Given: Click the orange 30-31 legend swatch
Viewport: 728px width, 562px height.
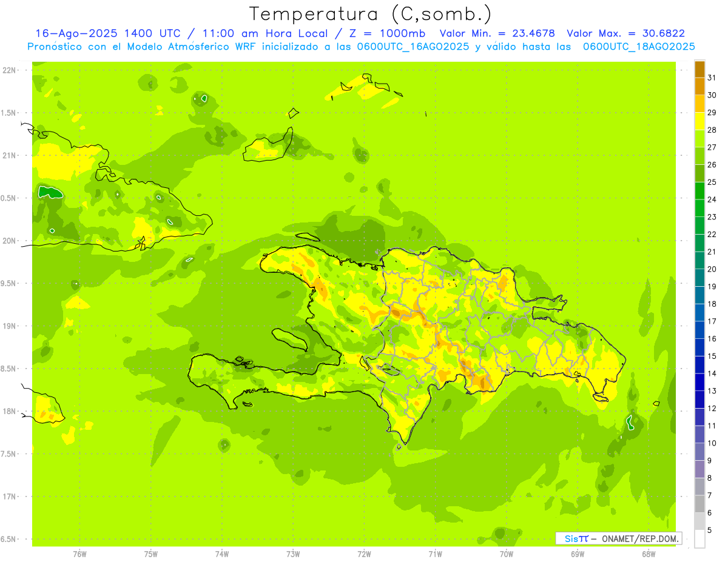Looking at the screenshot, I should pyautogui.click(x=699, y=87).
